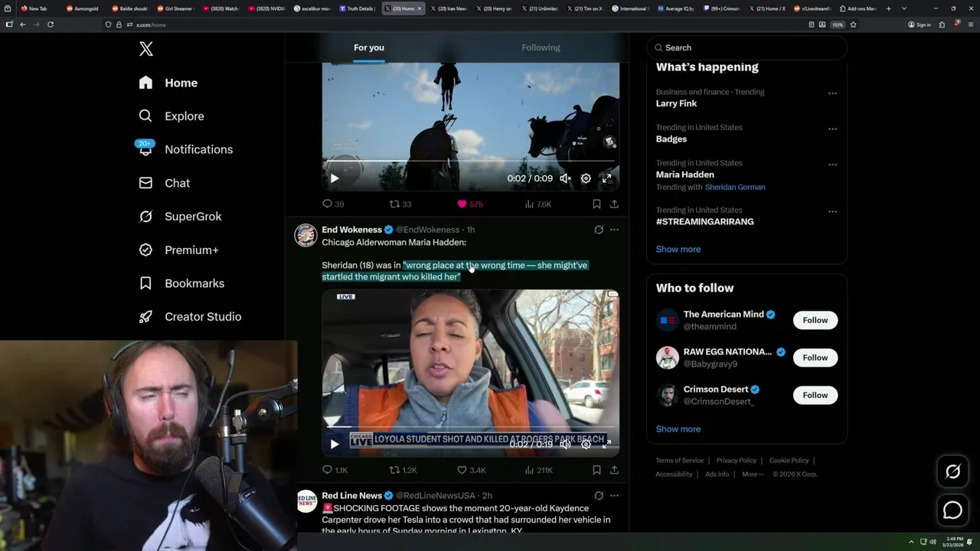Viewport: 980px width, 551px height.
Task: Open floating chat button at bottom right
Action: point(952,510)
